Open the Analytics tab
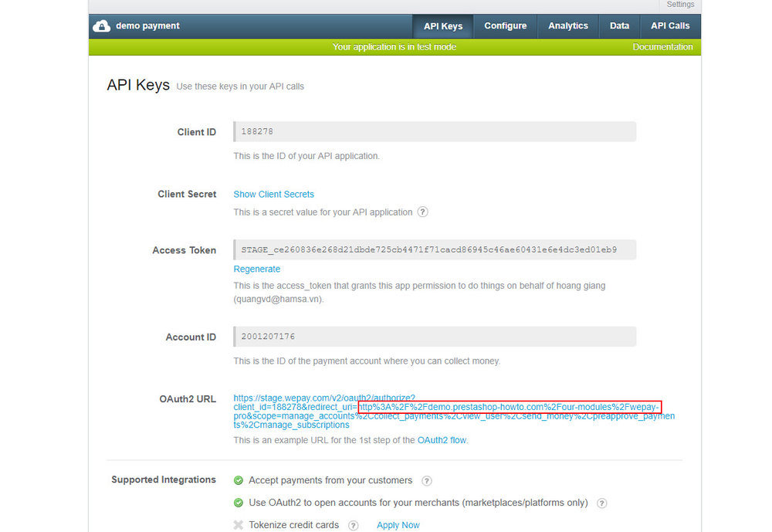772x532 pixels. pyautogui.click(x=568, y=26)
